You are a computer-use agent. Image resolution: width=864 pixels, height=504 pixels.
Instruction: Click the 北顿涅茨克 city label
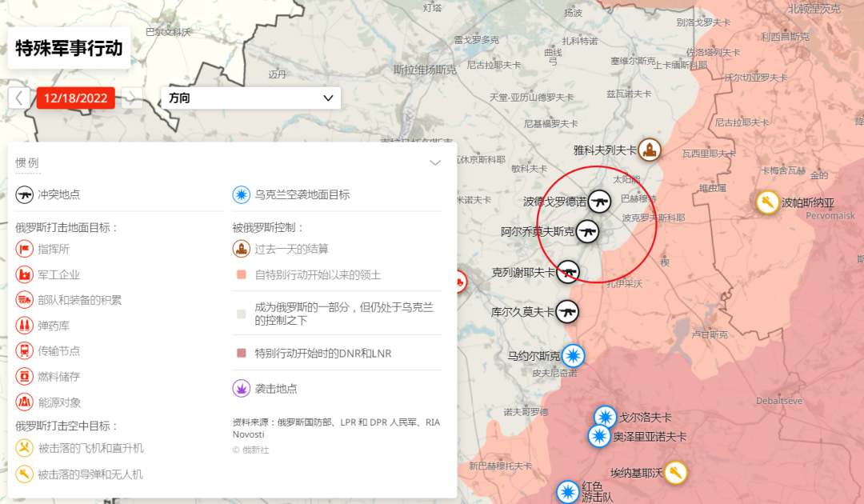point(814,8)
